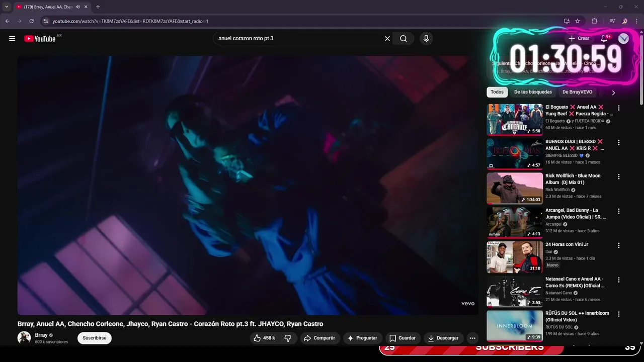
Task: Go to YouTube home via logo
Action: pyautogui.click(x=40, y=39)
